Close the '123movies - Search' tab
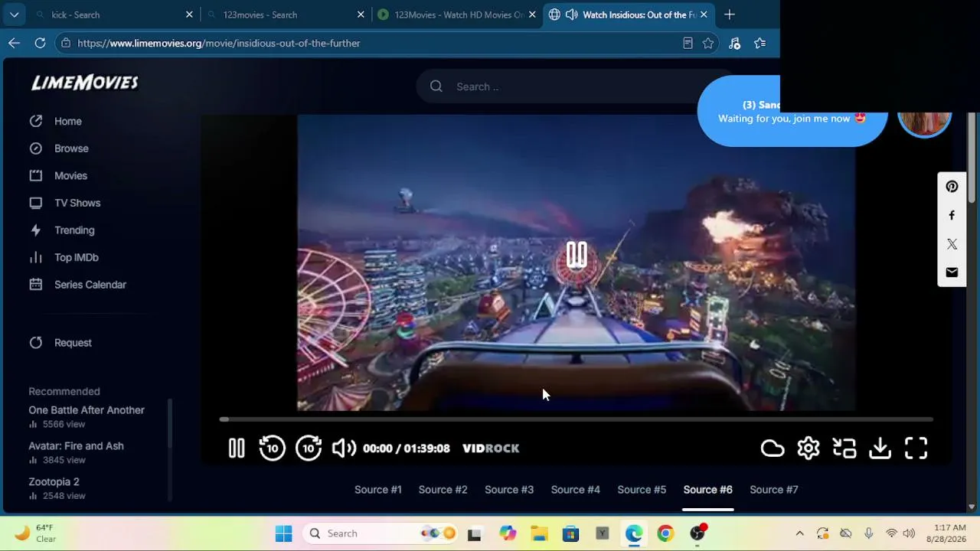This screenshot has width=980, height=551. click(x=361, y=15)
